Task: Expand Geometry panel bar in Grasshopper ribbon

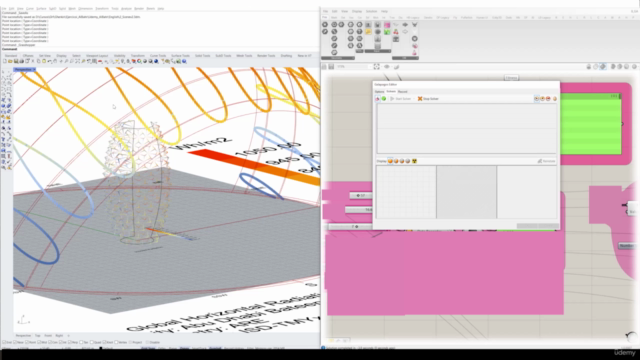Action: [x=338, y=58]
